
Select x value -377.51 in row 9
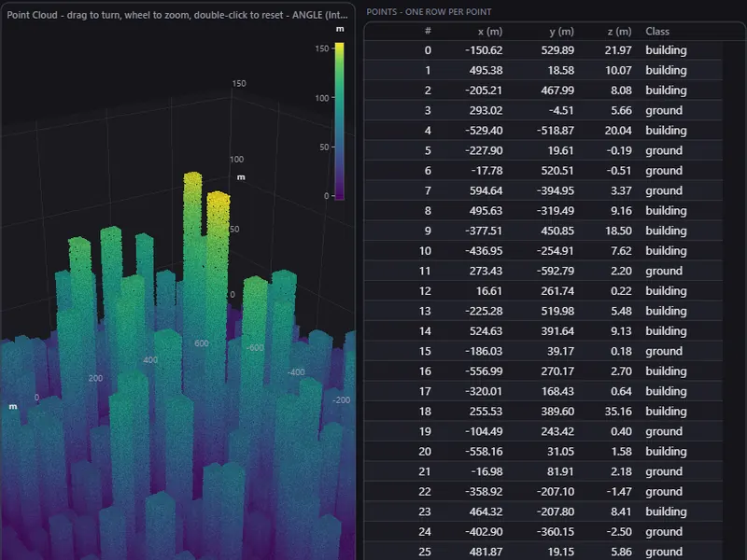484,231
